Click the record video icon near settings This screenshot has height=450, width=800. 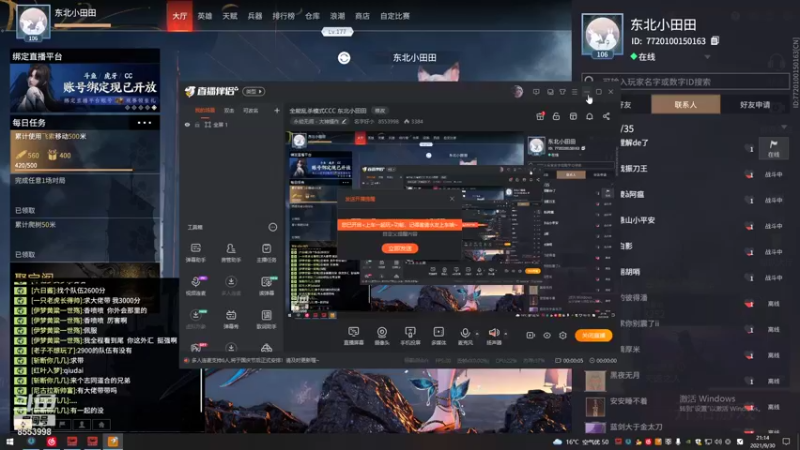point(530,335)
